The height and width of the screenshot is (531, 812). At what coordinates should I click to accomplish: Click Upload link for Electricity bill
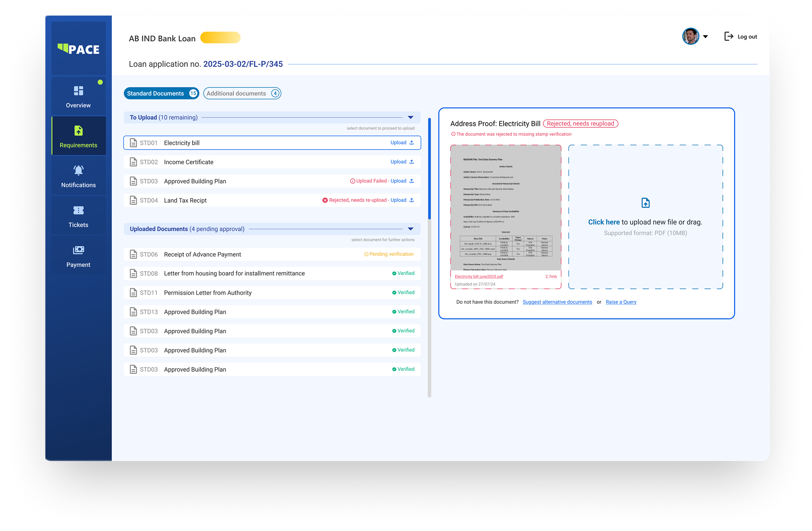click(x=398, y=143)
